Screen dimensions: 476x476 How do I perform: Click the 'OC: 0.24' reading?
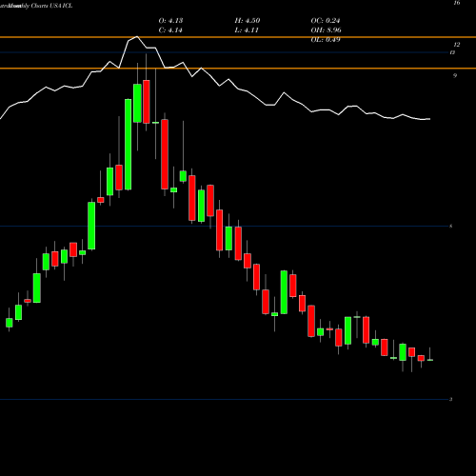coord(326,21)
